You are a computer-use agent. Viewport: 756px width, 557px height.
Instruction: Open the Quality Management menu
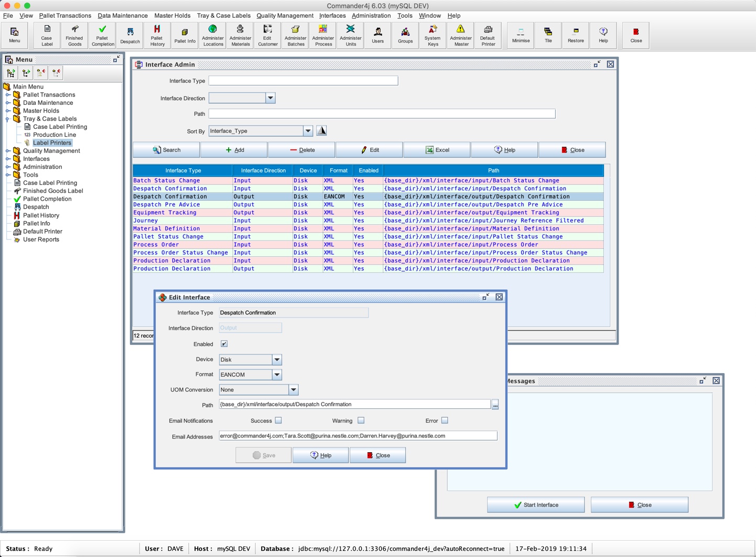point(285,16)
